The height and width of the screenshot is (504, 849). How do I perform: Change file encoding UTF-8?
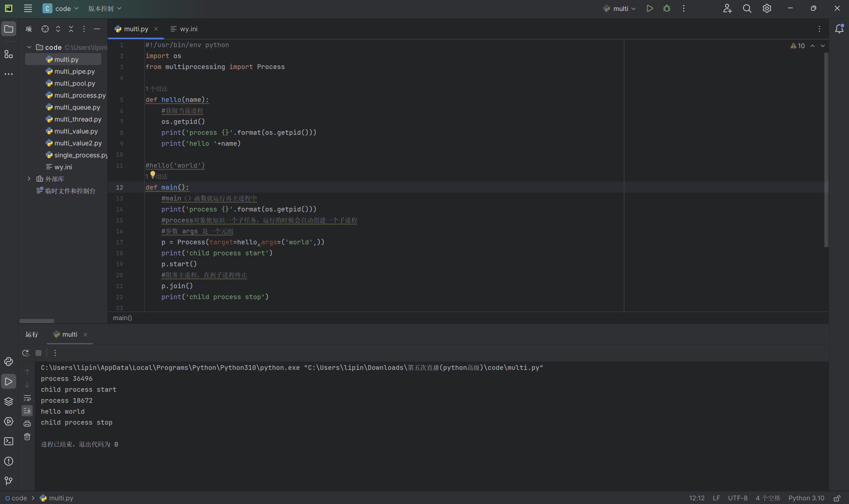coord(738,498)
